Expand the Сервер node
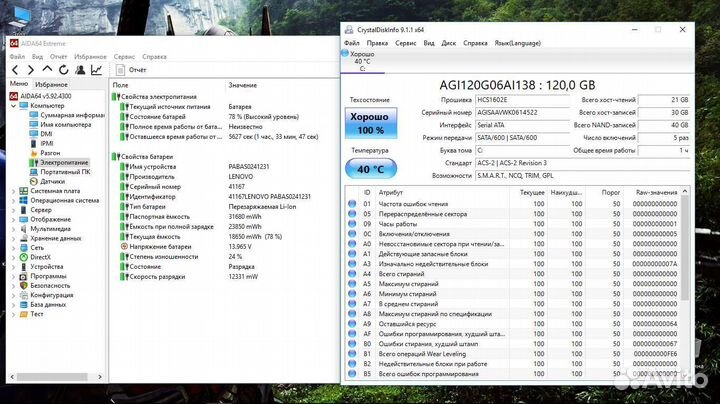 [13, 210]
